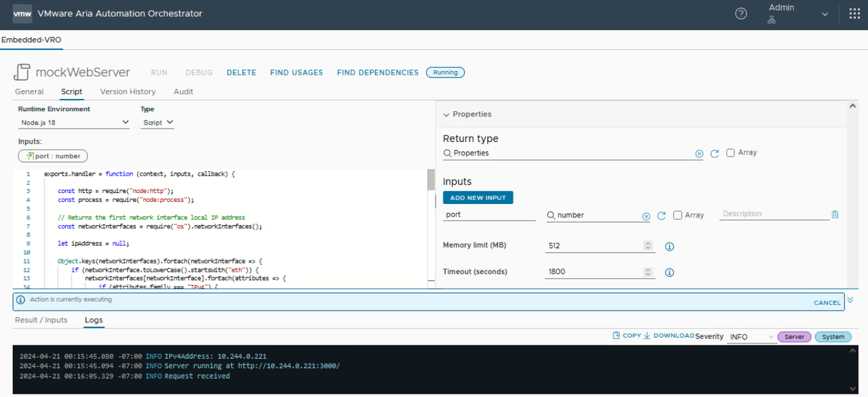Switch to Result / Inputs tab

click(41, 320)
